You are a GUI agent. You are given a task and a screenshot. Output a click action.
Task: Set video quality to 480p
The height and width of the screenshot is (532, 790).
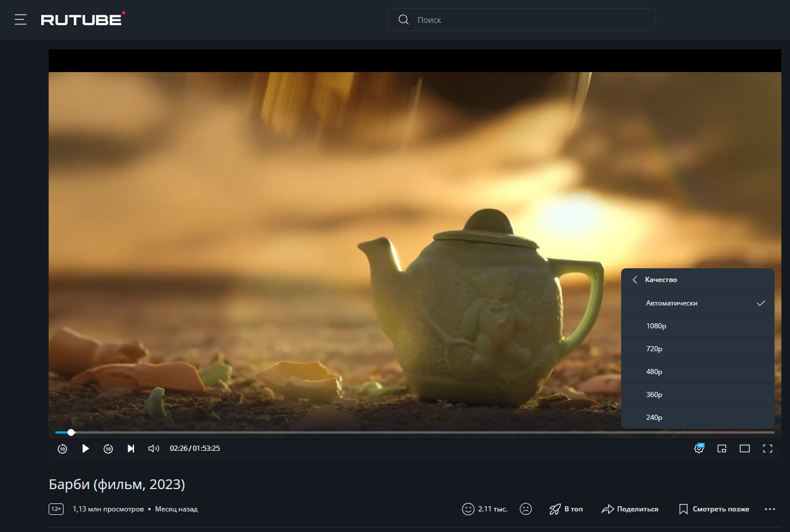click(x=698, y=372)
